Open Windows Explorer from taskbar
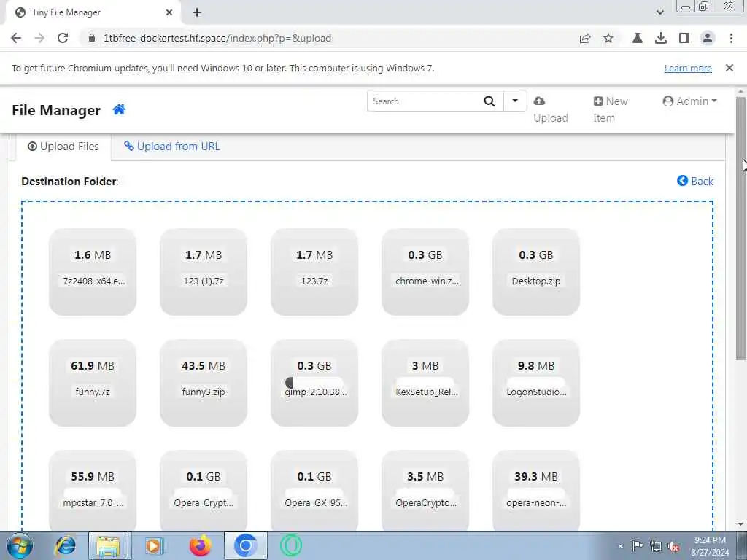The height and width of the screenshot is (560, 747). coord(109,545)
